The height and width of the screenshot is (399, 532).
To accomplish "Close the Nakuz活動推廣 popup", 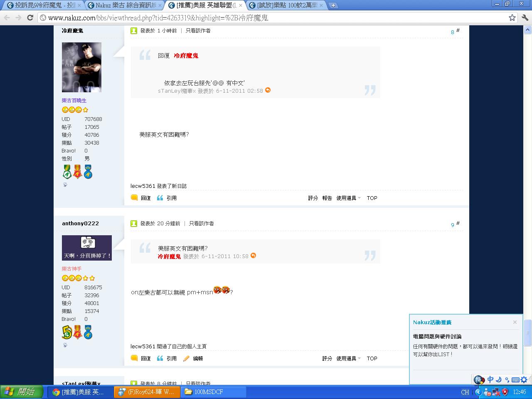I will pos(515,322).
